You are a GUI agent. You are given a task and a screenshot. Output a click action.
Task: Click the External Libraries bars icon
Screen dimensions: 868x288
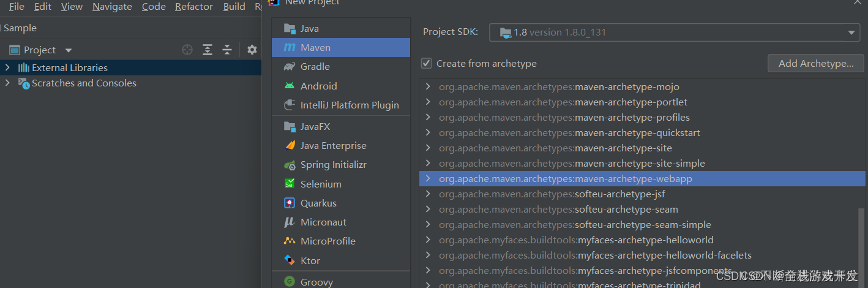click(x=24, y=67)
